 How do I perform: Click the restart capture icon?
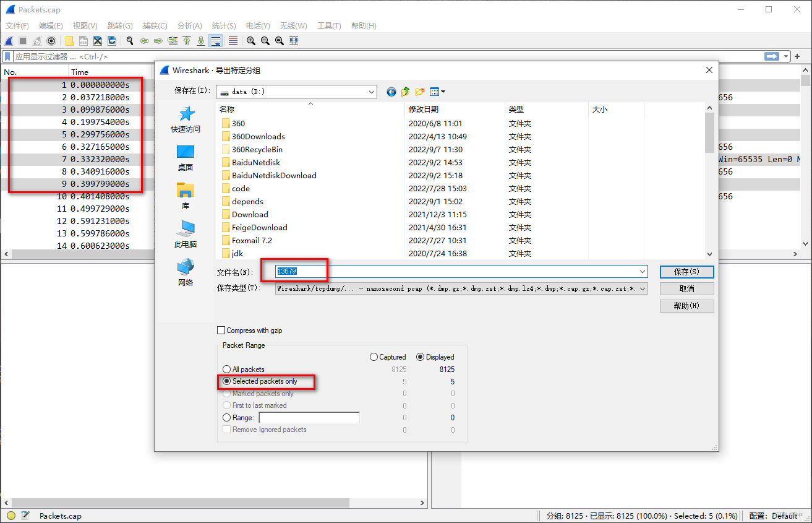coord(37,41)
